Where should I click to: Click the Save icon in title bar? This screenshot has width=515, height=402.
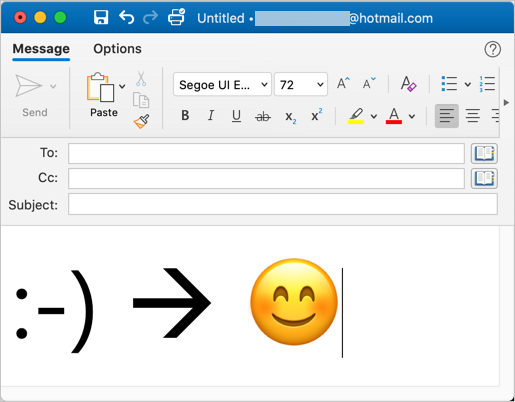coord(101,17)
